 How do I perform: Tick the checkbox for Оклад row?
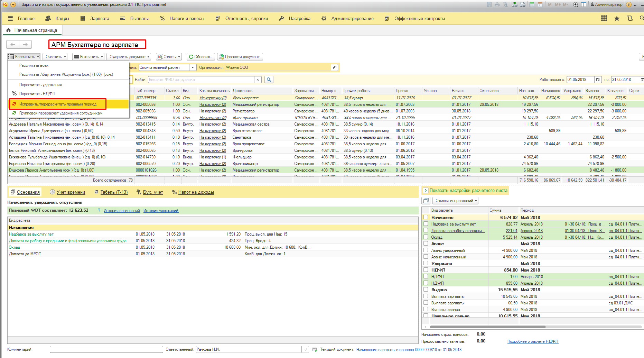(426, 237)
